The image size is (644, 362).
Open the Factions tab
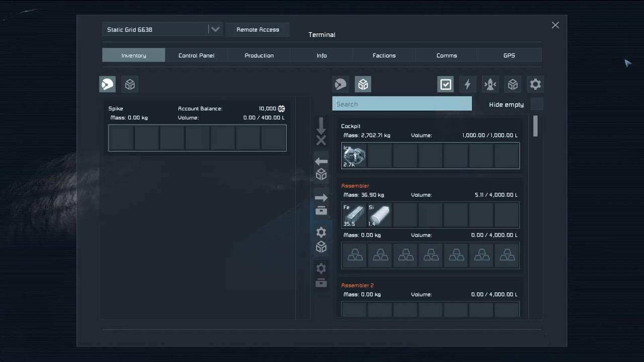click(384, 55)
